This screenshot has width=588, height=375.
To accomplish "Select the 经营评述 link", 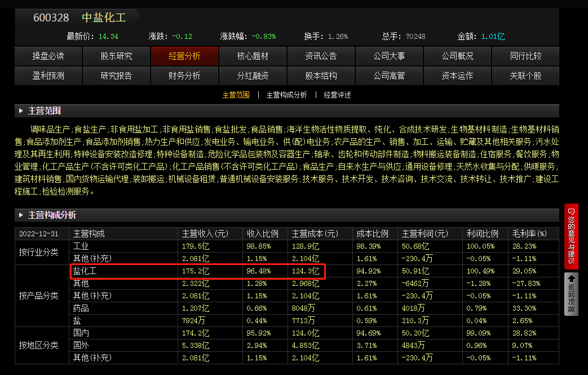I will [x=338, y=95].
